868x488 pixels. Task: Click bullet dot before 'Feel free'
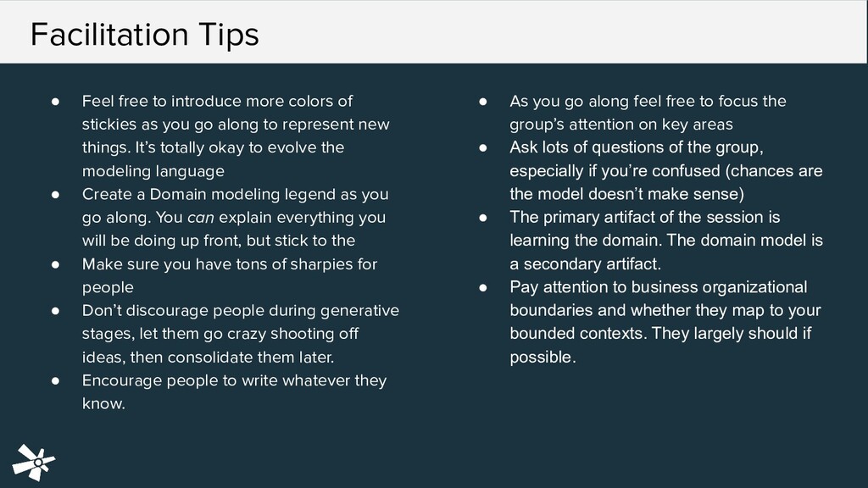pos(55,102)
